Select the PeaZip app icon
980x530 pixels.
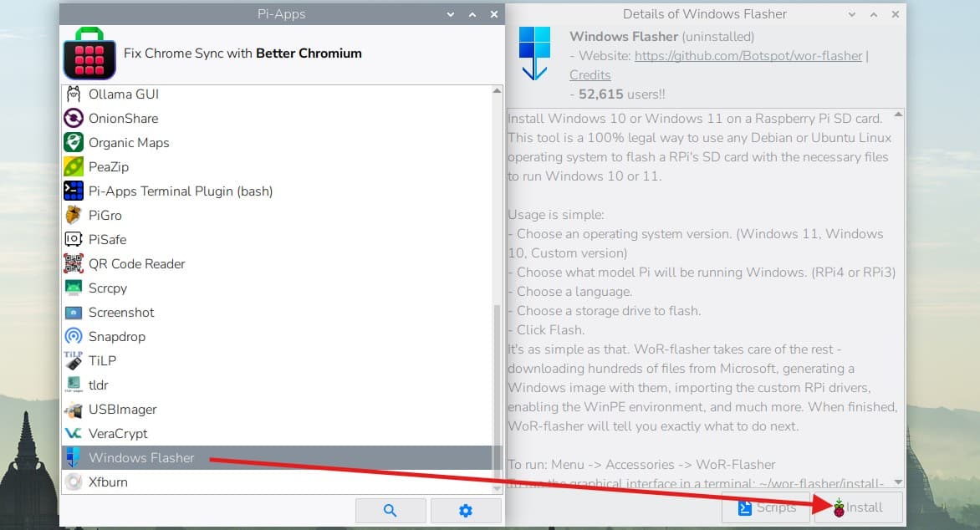click(74, 166)
